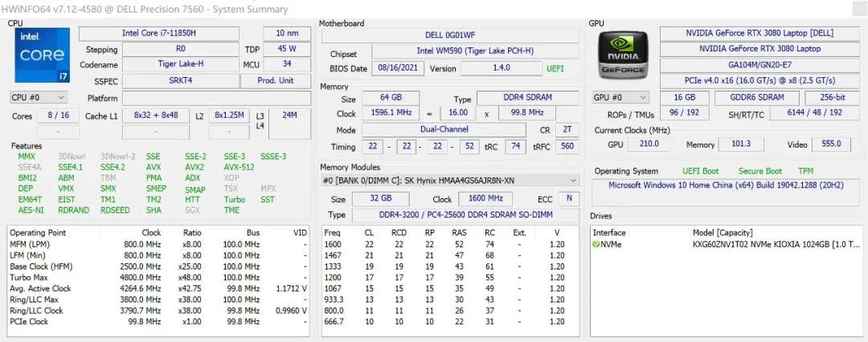868x342 pixels.
Task: Open the CPU #0 selector dropdown
Action: pos(39,97)
